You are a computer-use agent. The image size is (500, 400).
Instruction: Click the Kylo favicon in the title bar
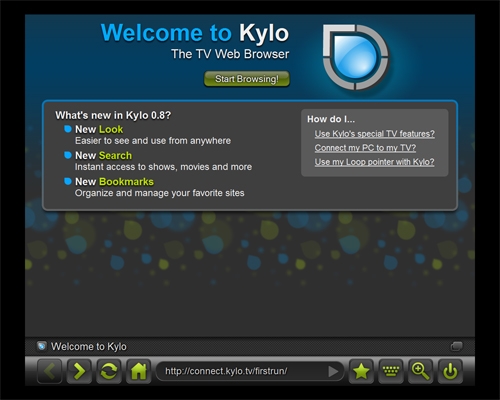pyautogui.click(x=42, y=346)
